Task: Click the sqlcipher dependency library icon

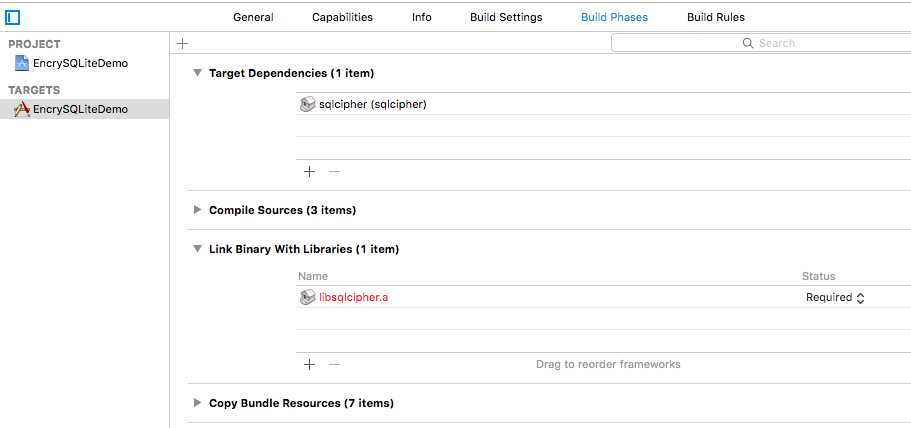Action: (307, 105)
